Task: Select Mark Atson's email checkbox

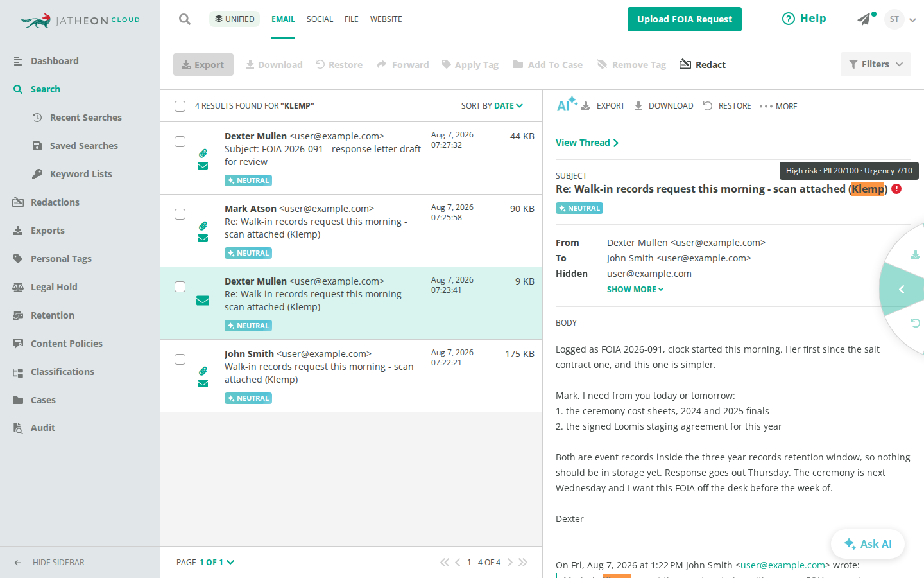Action: (x=180, y=214)
